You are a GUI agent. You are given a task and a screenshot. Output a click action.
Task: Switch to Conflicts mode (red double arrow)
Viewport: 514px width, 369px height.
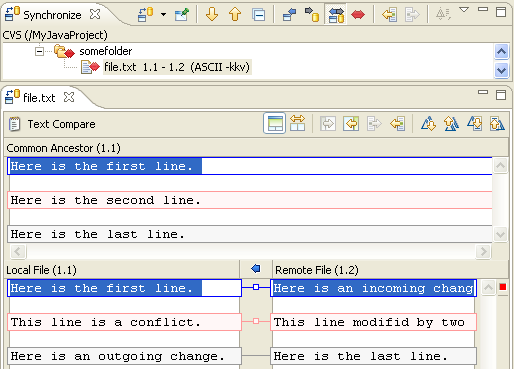click(358, 14)
